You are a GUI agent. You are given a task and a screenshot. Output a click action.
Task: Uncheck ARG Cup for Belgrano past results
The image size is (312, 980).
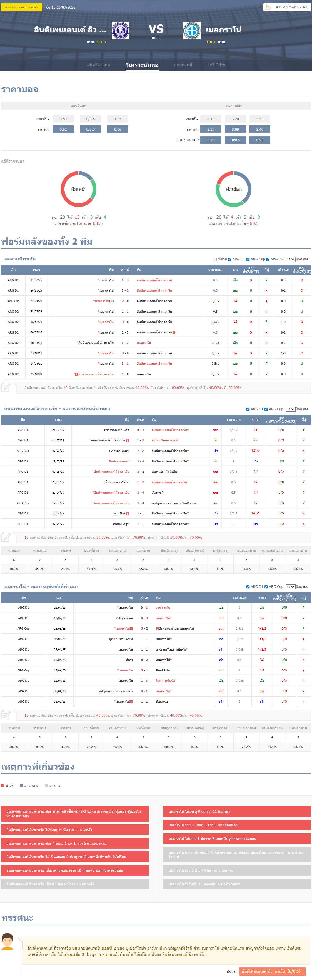266,587
